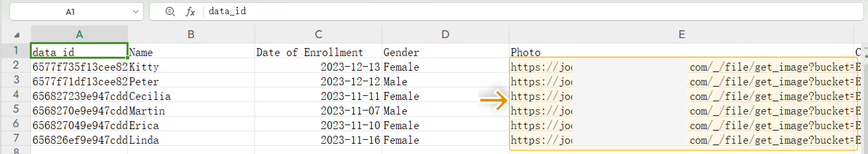868x154 pixels.
Task: Open the Name Box dropdown arrow
Action: tap(135, 12)
